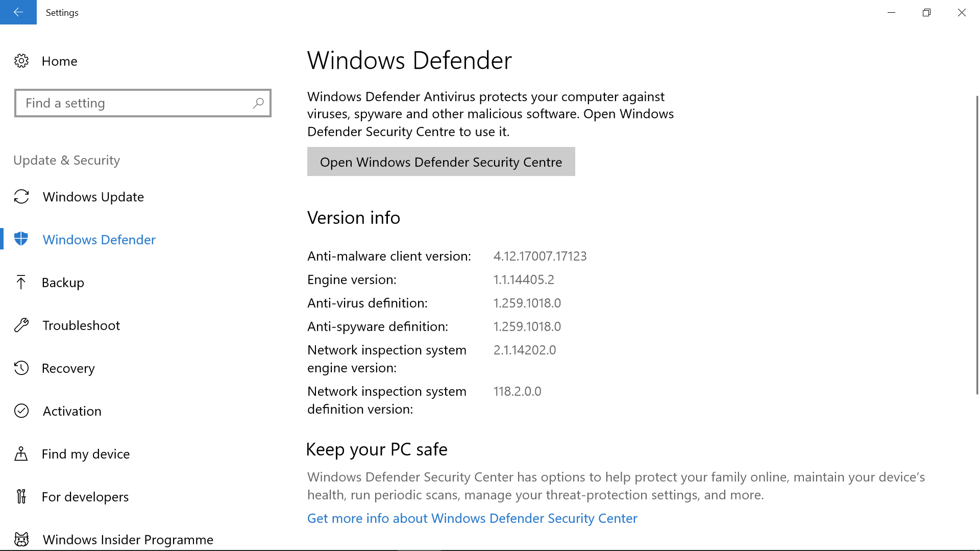Click the Backup upload arrow icon

point(21,282)
